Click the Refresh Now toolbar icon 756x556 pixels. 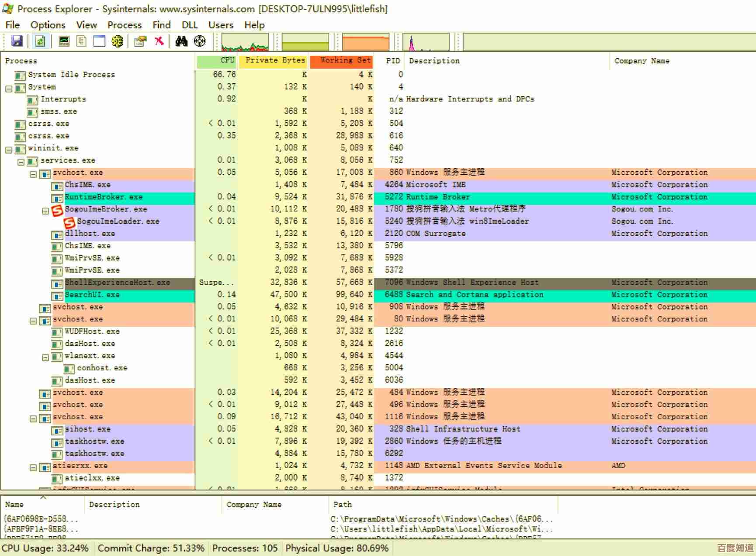pyautogui.click(x=40, y=41)
